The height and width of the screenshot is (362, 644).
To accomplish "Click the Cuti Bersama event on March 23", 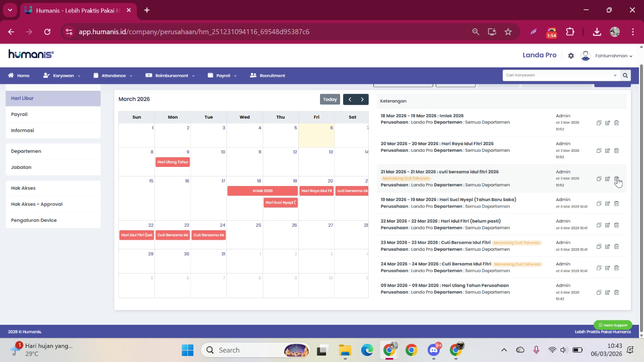I will coord(173,235).
